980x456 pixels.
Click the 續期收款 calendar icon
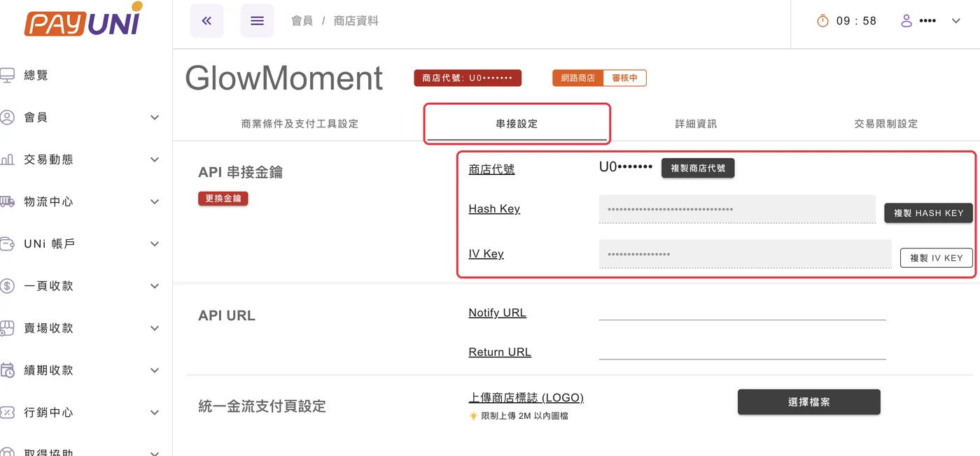7,371
